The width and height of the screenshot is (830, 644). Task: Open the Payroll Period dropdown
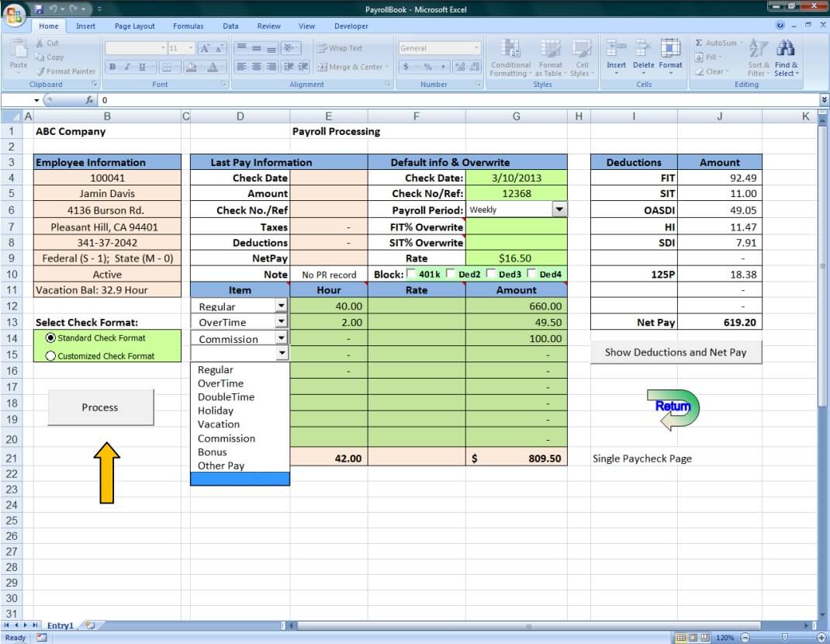click(557, 209)
